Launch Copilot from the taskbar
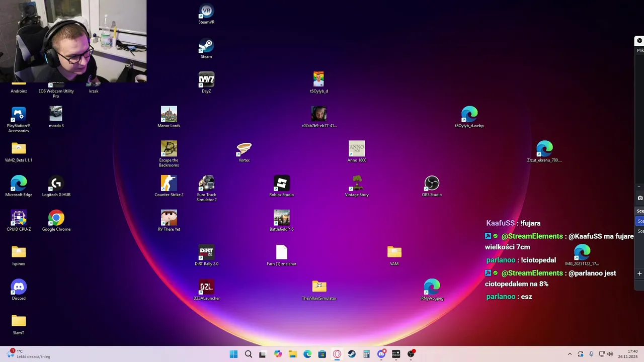 278,354
